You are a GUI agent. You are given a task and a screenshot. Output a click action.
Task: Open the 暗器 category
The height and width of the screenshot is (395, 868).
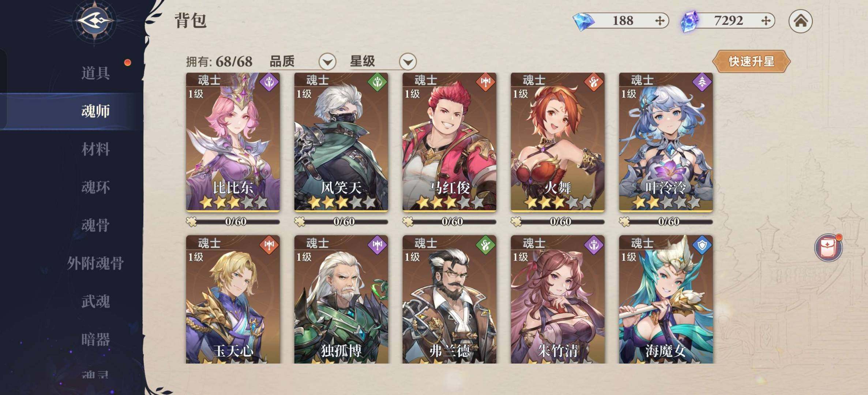pyautogui.click(x=95, y=339)
